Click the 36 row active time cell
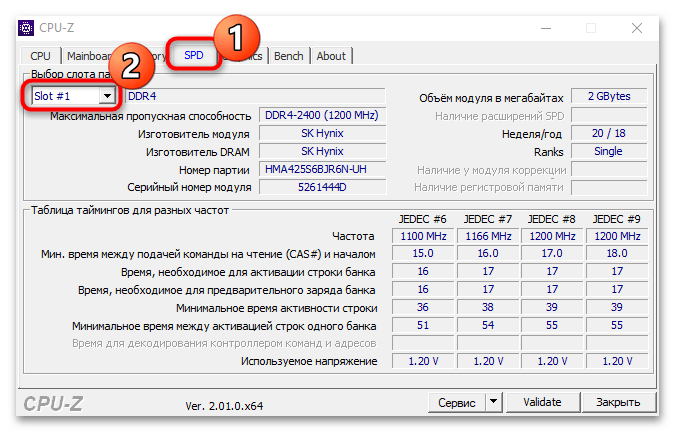The width and height of the screenshot is (675, 432). click(423, 307)
